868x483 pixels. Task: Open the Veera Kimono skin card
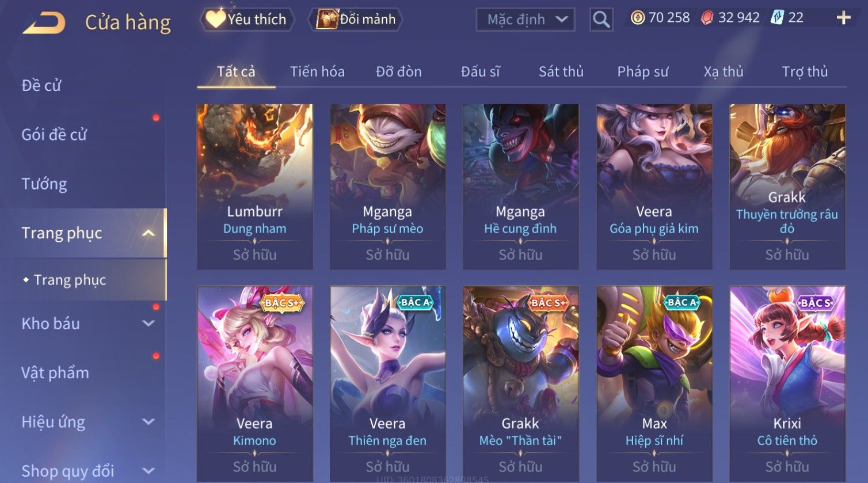[x=254, y=384]
